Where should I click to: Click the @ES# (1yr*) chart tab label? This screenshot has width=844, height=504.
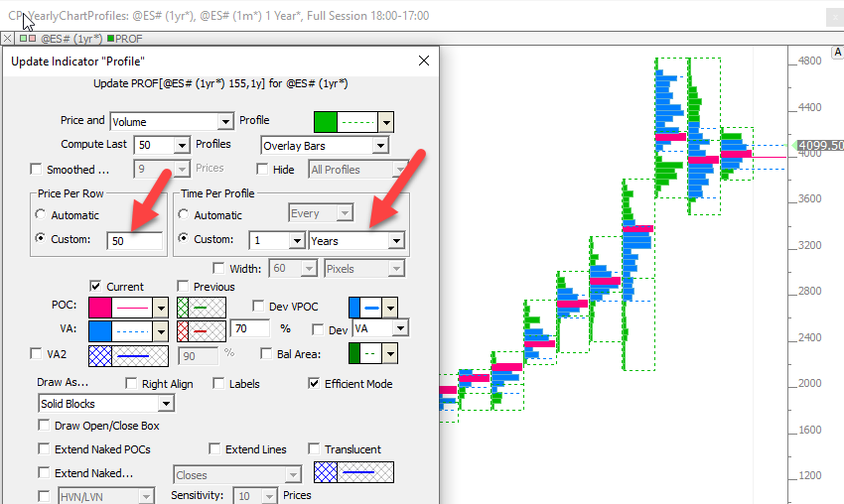pyautogui.click(x=71, y=39)
